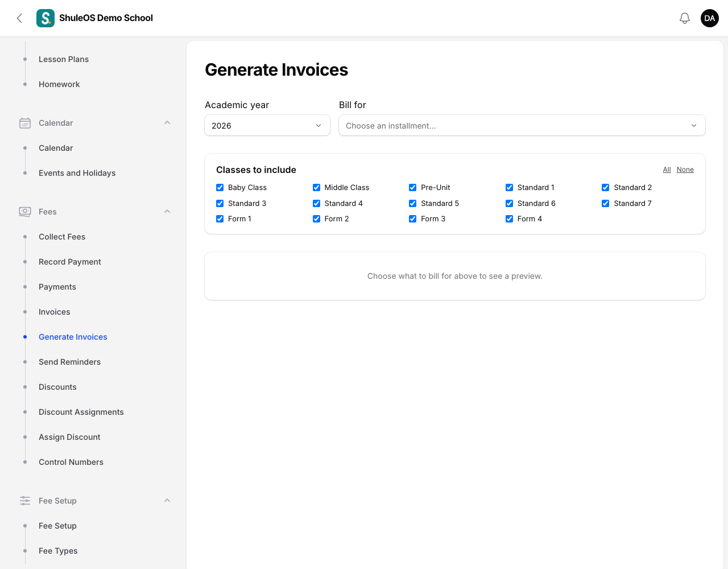Open Invoices page
Viewport: 728px width, 569px height.
[55, 312]
